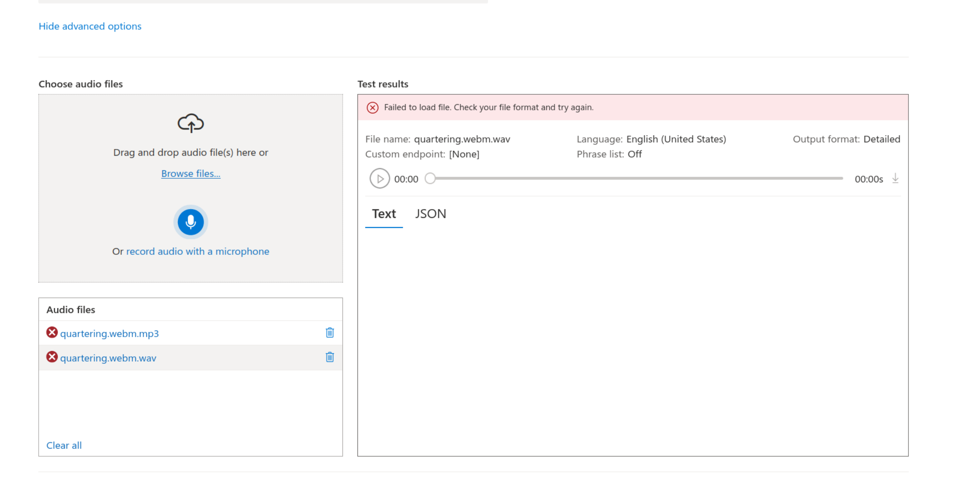The image size is (980, 487).
Task: Start recording with the microphone button
Action: tap(191, 221)
